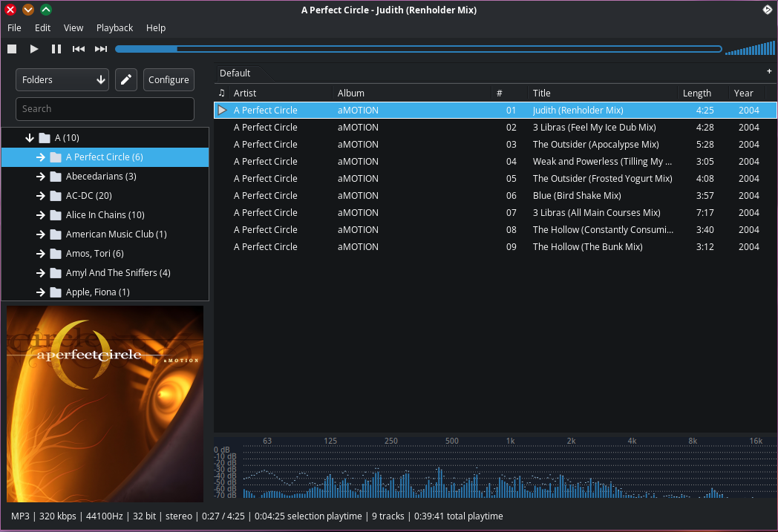The height and width of the screenshot is (532, 778).
Task: Seek within the track progress bar
Action: (x=418, y=49)
